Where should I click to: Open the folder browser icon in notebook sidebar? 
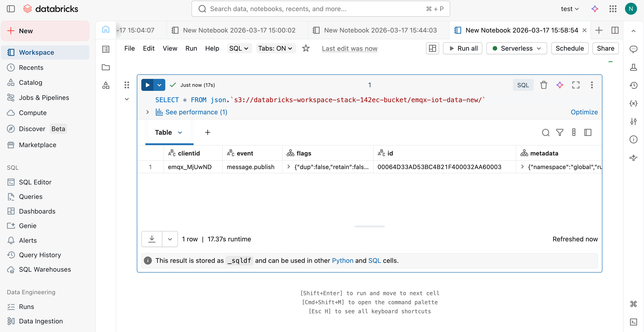click(106, 67)
